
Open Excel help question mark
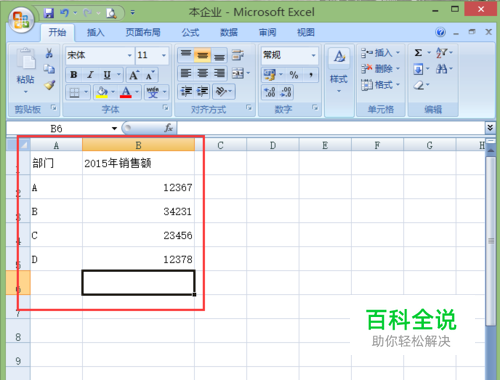tap(440, 32)
